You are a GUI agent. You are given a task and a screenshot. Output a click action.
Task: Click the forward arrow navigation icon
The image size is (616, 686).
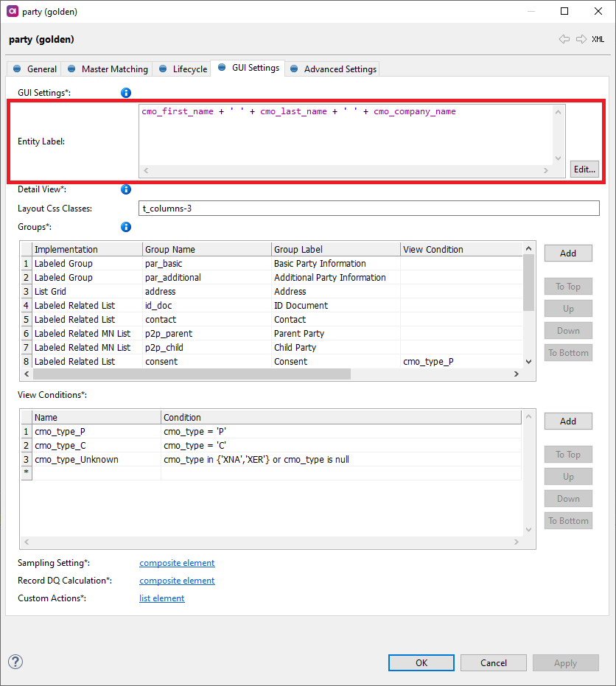[x=581, y=39]
